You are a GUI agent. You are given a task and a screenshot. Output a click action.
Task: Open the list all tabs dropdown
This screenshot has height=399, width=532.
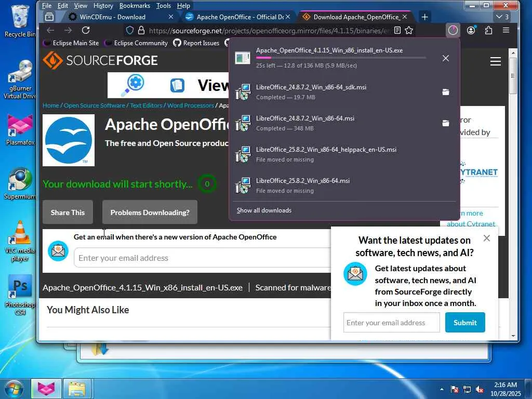click(x=502, y=17)
